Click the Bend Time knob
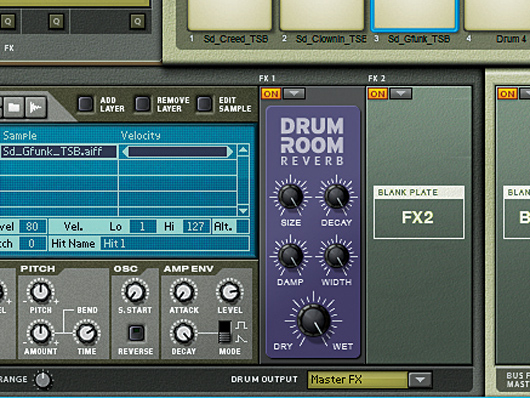This screenshot has height=398, width=530. pos(87,333)
